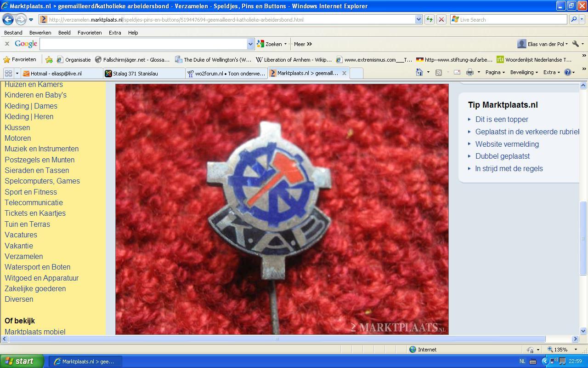This screenshot has height=368, width=588.
Task: Open the Postzegels en Munten category
Action: coord(40,160)
